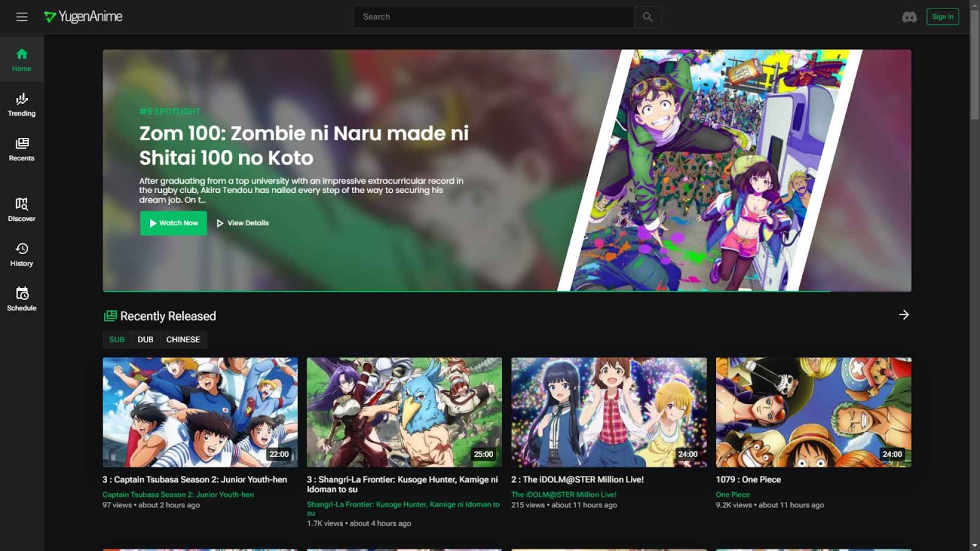The height and width of the screenshot is (551, 980).
Task: Open One Piece episode 1079 thumbnail
Action: [813, 412]
